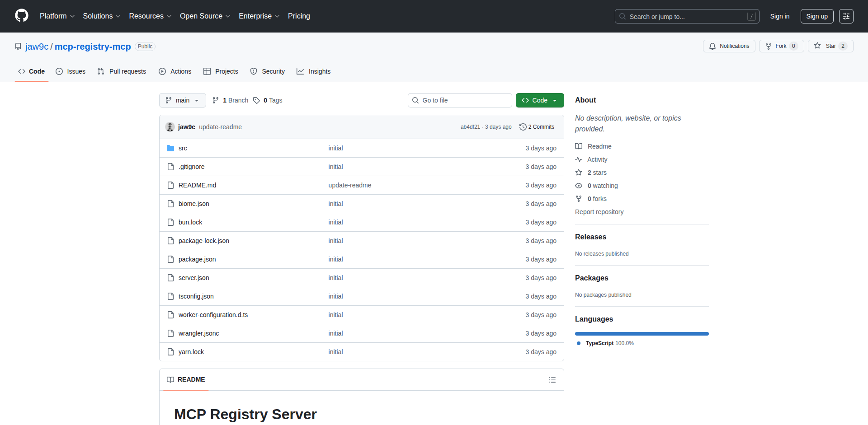
Task: Click Report repository link
Action: [x=599, y=212]
